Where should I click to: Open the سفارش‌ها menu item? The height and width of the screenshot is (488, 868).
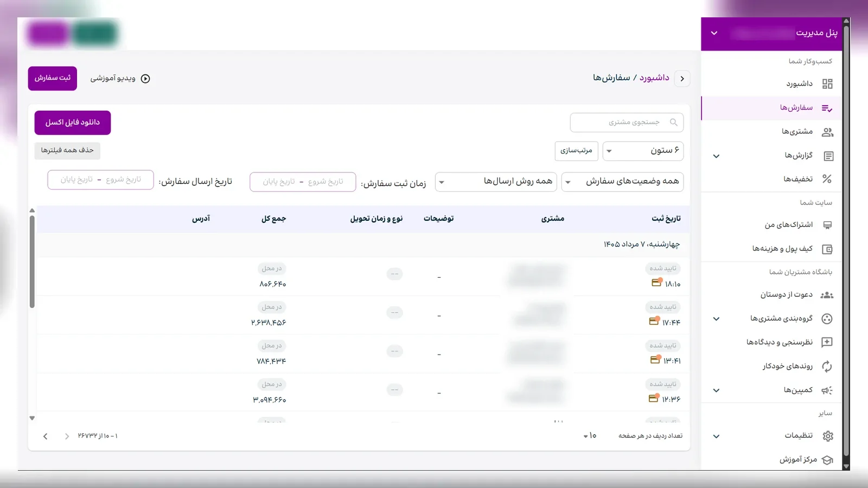pos(771,108)
